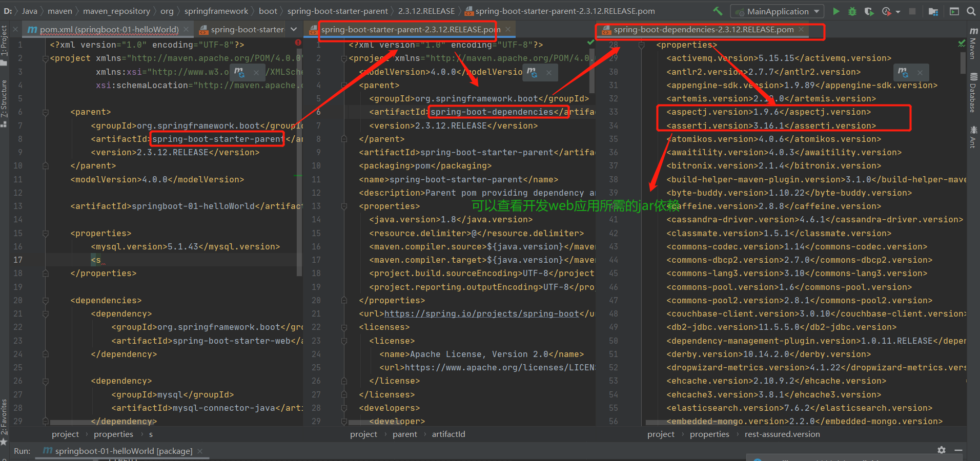Hide the Run panel with minimize icon
This screenshot has width=980, height=461.
(958, 450)
